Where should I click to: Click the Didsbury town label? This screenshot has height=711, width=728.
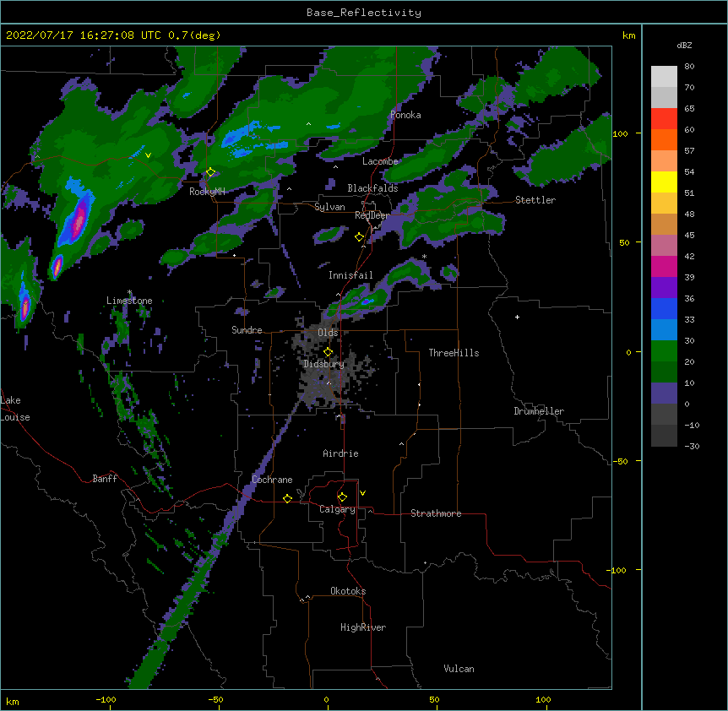323,364
